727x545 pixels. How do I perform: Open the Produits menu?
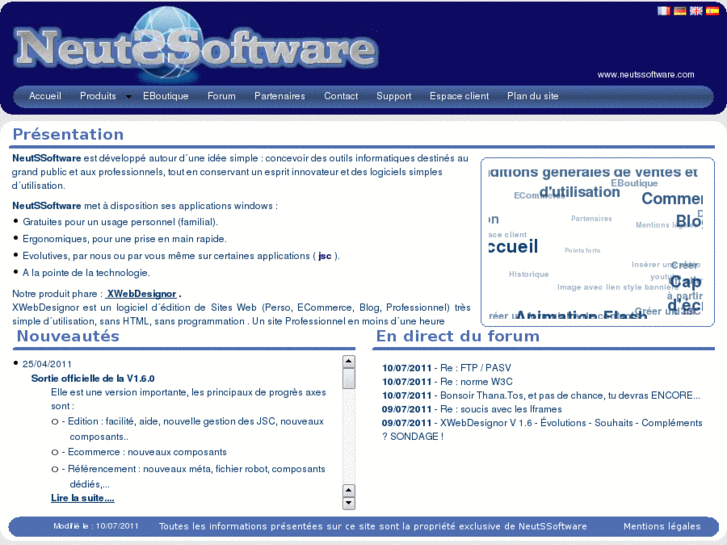98,96
